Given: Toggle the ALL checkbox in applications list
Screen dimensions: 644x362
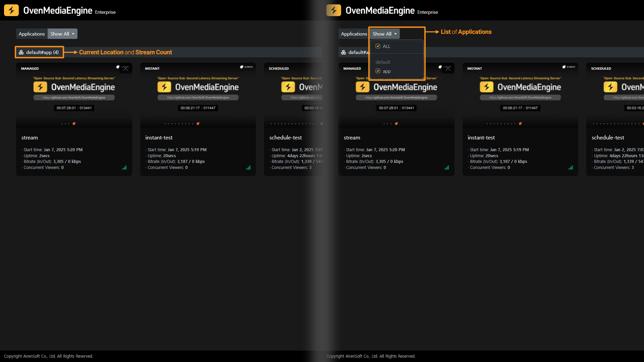Looking at the screenshot, I should click(x=378, y=46).
